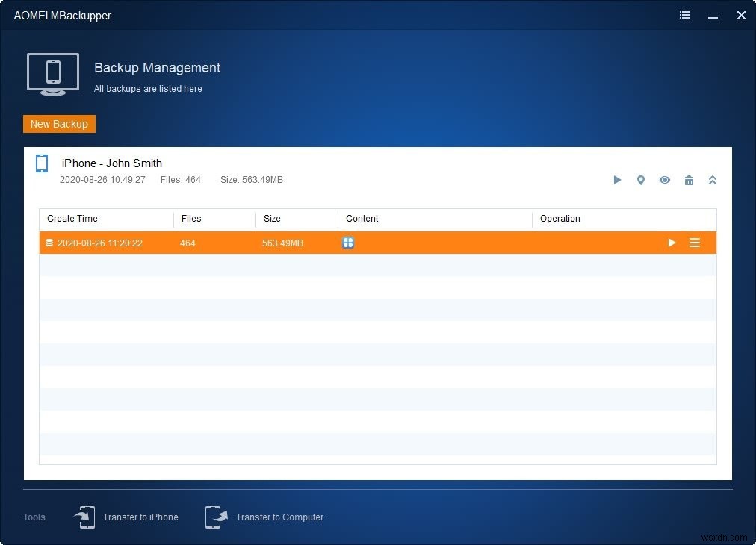The width and height of the screenshot is (756, 545).
Task: Click the Create Time column header
Action: (x=72, y=219)
